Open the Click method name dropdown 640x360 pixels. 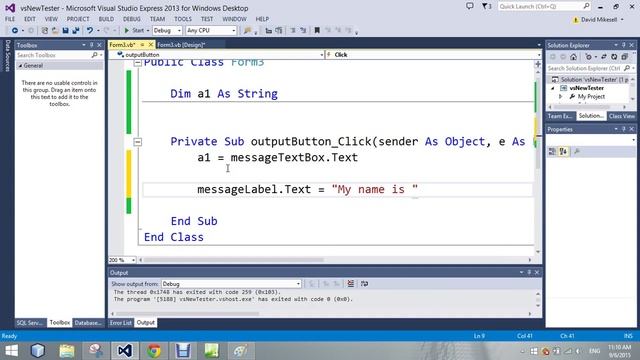coord(434,55)
